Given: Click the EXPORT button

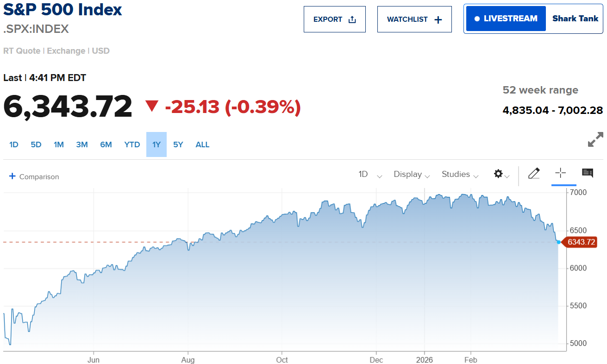Looking at the screenshot, I should click(334, 19).
